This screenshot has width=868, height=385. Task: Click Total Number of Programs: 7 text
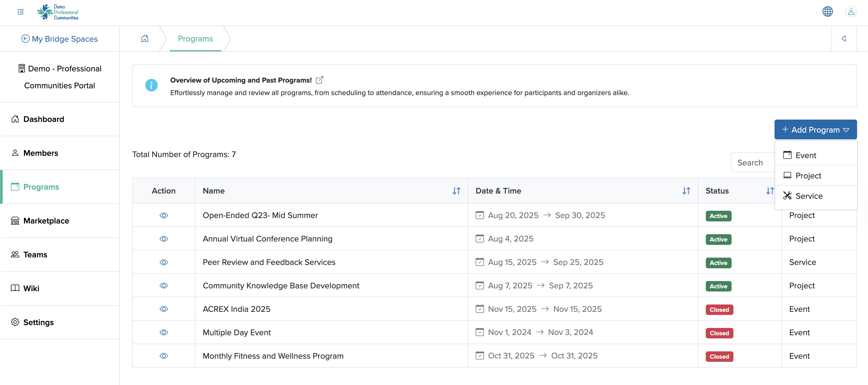click(184, 154)
